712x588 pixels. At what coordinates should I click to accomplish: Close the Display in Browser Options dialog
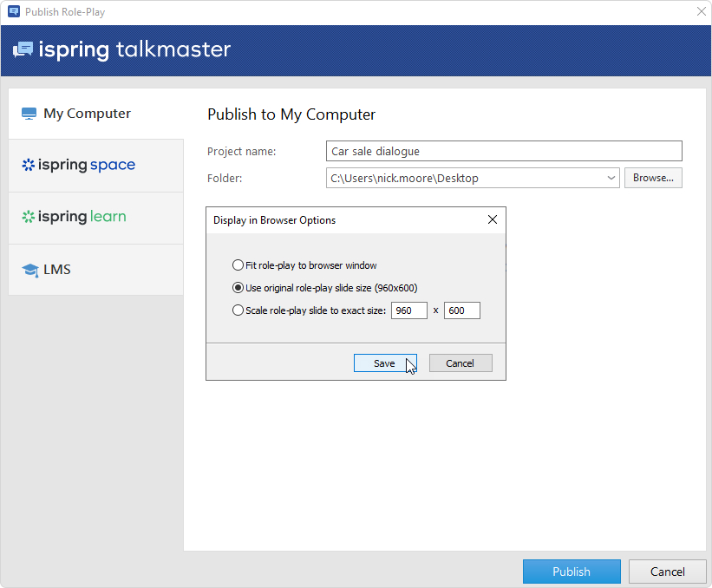click(x=492, y=220)
